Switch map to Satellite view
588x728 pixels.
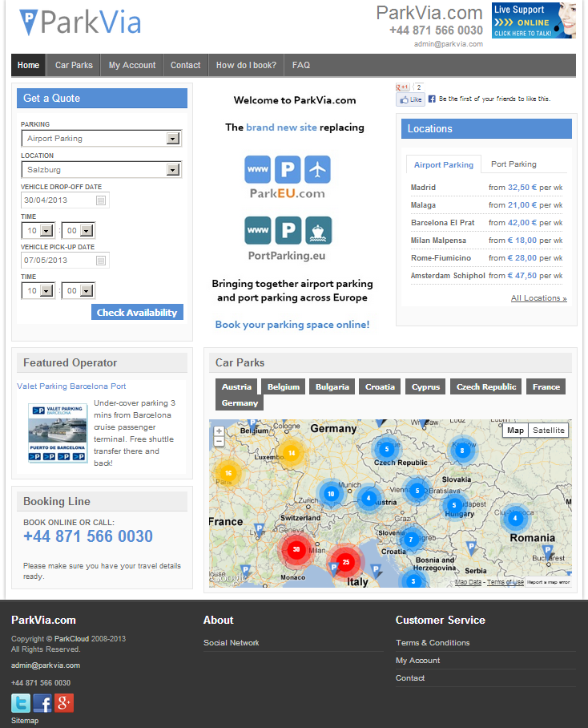tap(549, 431)
